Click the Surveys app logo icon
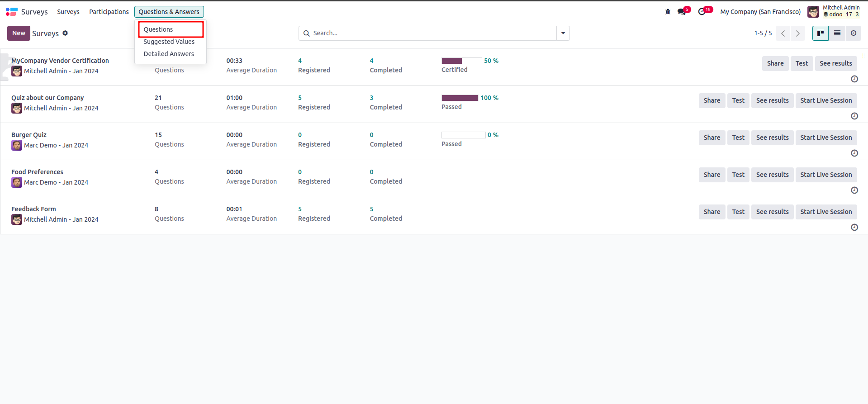868x404 pixels. click(11, 12)
